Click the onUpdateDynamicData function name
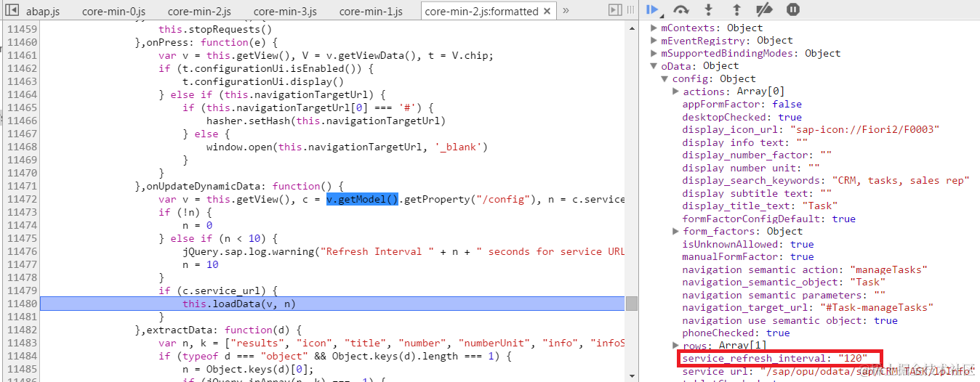This screenshot has width=980, height=382. [x=205, y=186]
